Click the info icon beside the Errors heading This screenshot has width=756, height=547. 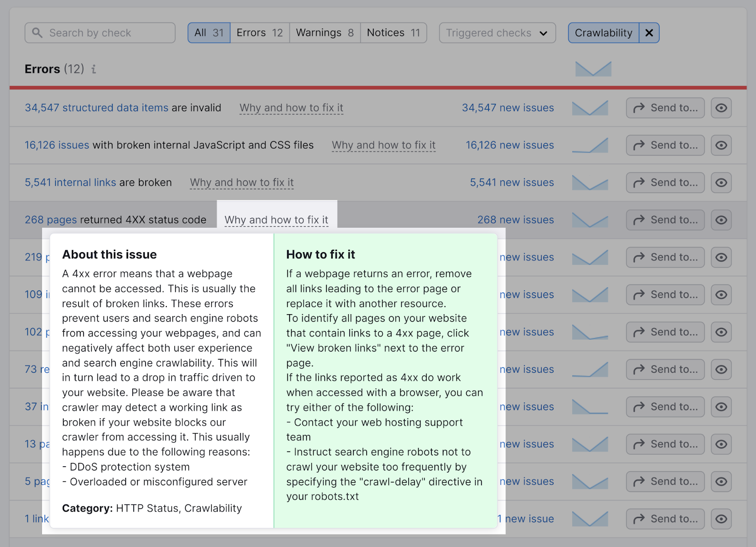pos(93,69)
